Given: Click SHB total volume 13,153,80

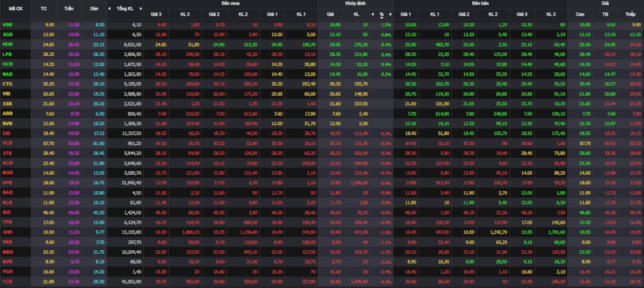Looking at the screenshot, I should point(132,232).
